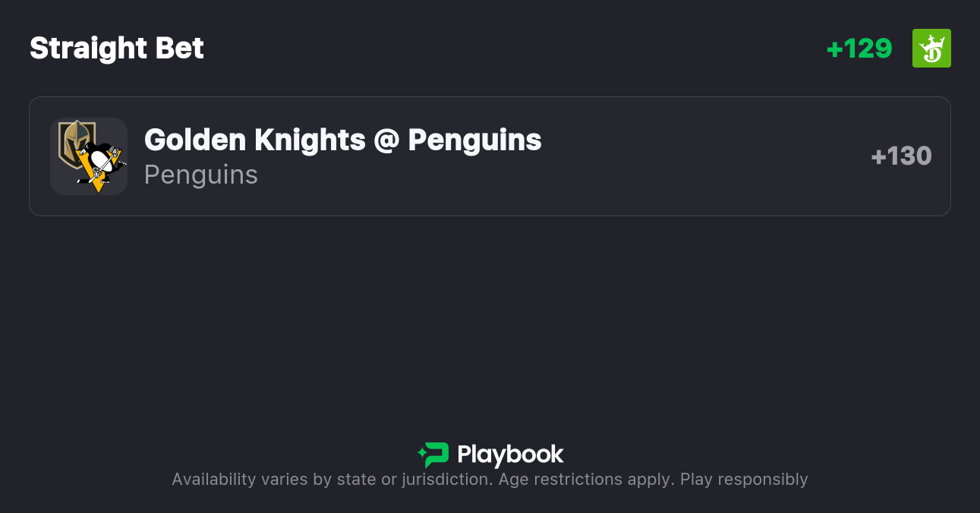Click the green Playbook logo icon
980x513 pixels.
click(433, 455)
